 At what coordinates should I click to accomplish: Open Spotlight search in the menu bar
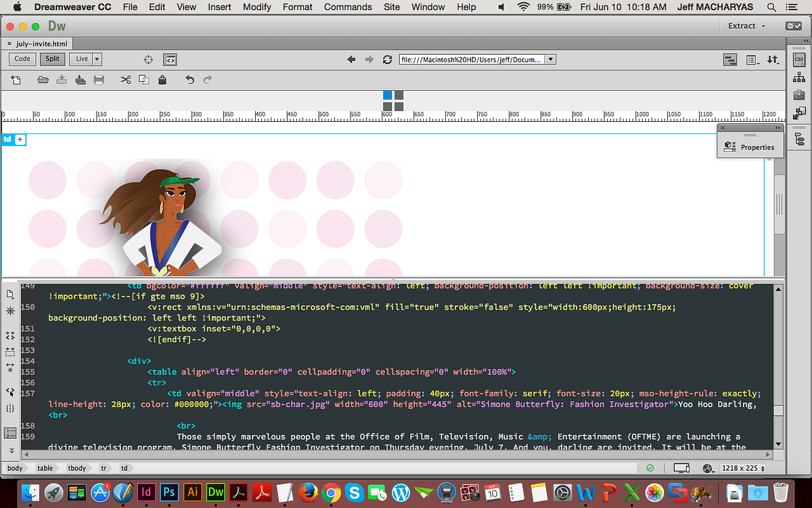771,7
